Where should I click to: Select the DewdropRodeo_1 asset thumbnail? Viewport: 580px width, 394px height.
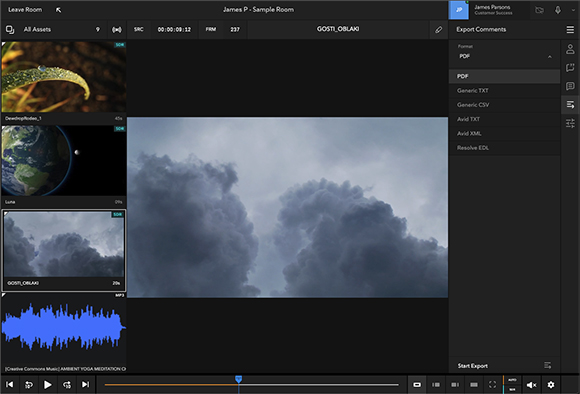tap(64, 77)
